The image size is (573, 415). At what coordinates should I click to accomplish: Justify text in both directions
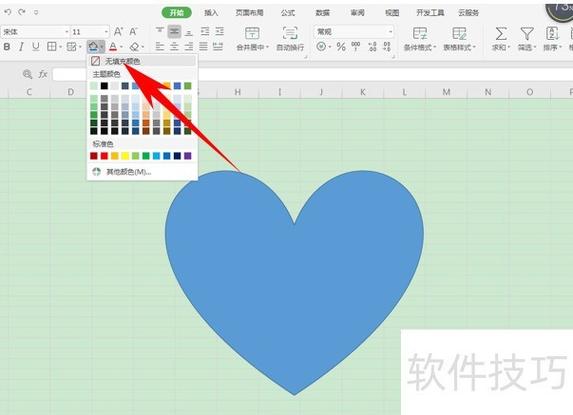203,46
